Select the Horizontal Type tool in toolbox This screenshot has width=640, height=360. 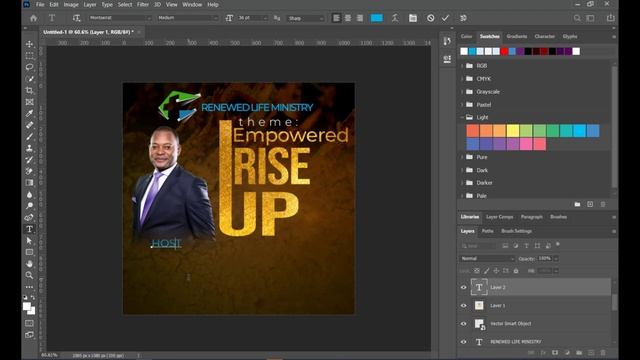pyautogui.click(x=29, y=229)
